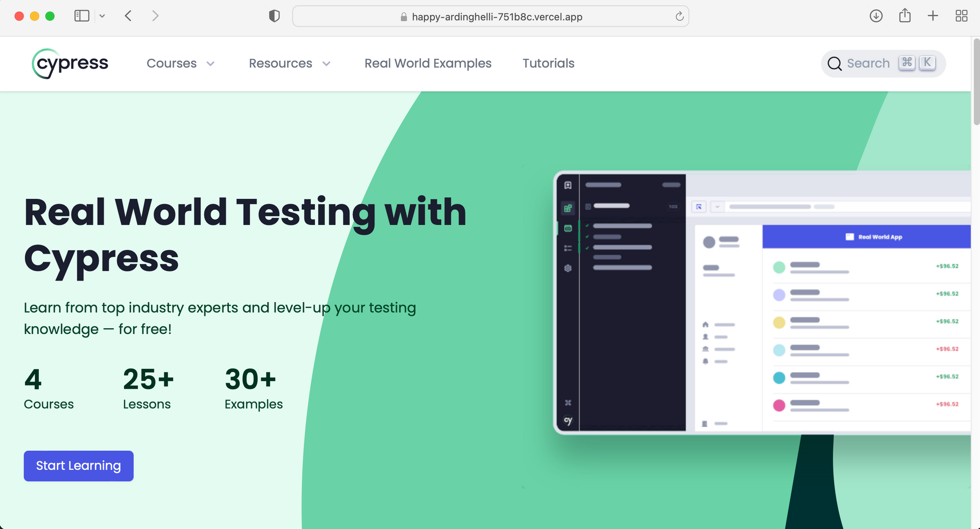Screen dimensions: 980x529
Task: Expand the Courses dropdown menu
Action: [x=180, y=63]
